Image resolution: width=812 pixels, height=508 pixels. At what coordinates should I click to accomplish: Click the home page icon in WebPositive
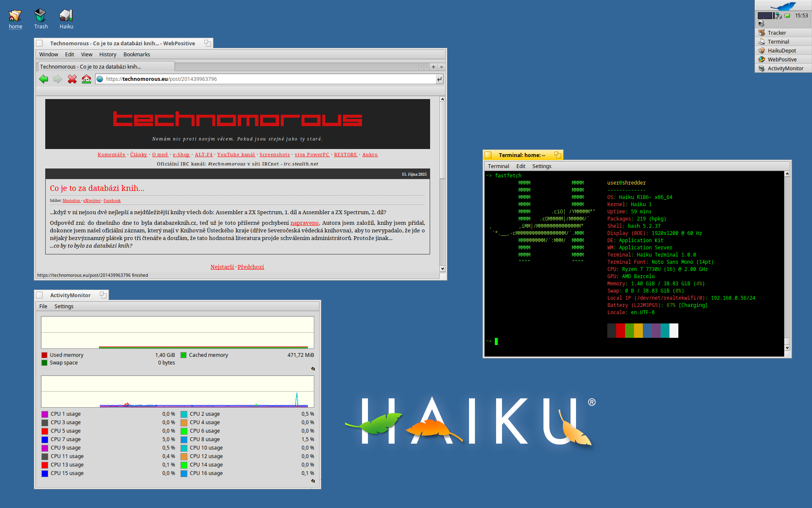pyautogui.click(x=86, y=79)
